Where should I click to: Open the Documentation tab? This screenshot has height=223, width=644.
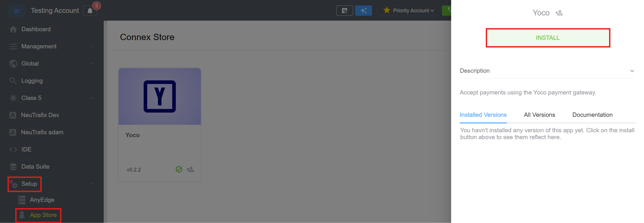[x=592, y=115]
